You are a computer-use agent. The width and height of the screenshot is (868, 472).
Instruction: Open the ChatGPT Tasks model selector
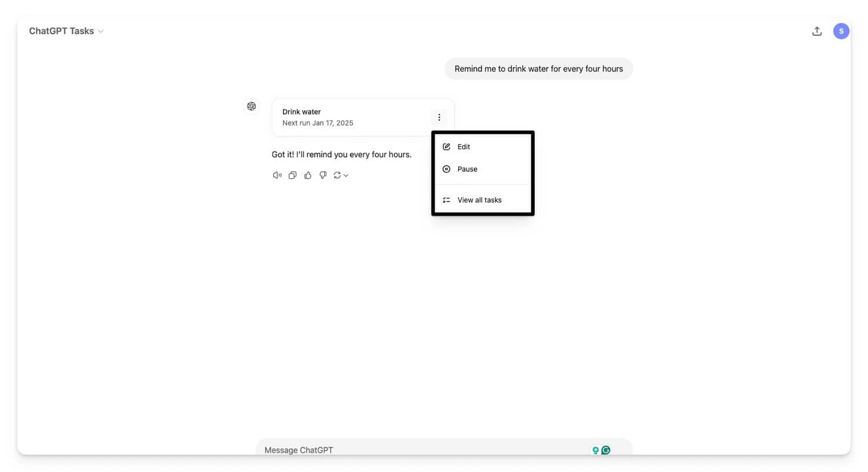(66, 31)
